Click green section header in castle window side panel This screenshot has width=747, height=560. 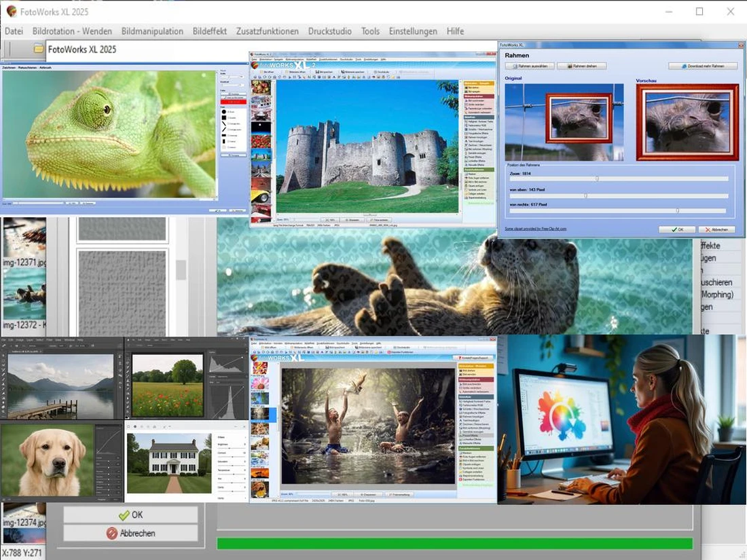coord(479,170)
